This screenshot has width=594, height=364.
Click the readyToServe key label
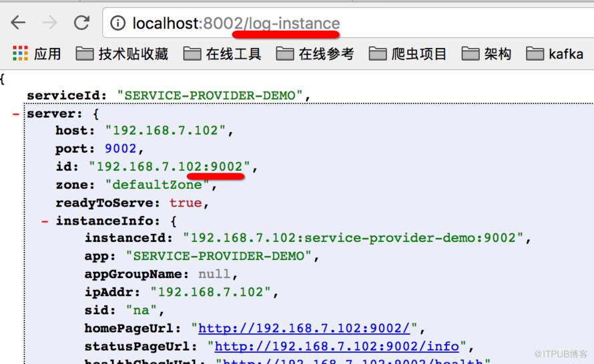point(107,203)
